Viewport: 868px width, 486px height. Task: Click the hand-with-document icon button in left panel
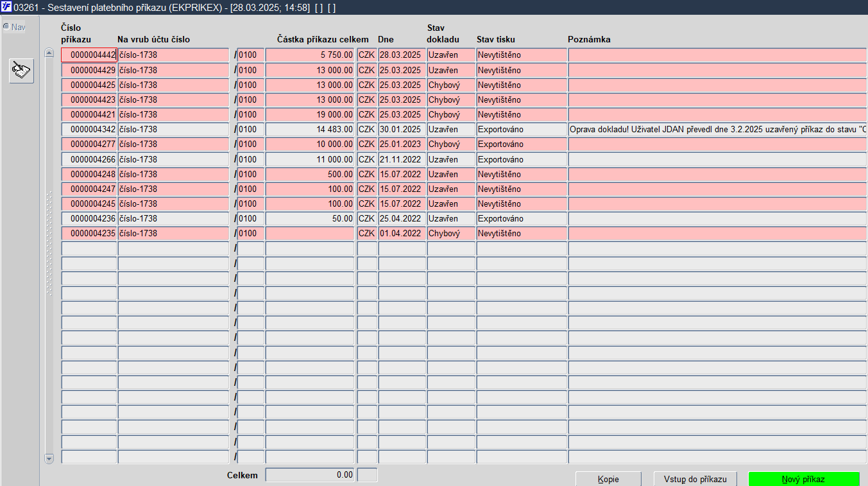[x=22, y=71]
